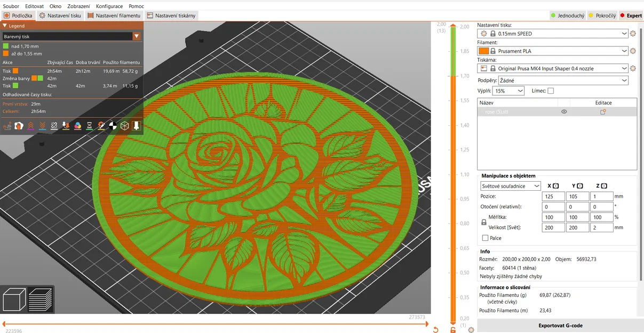Toggle pause prints display (hourglass icon)
This screenshot has width=644, height=333.
[x=89, y=126]
